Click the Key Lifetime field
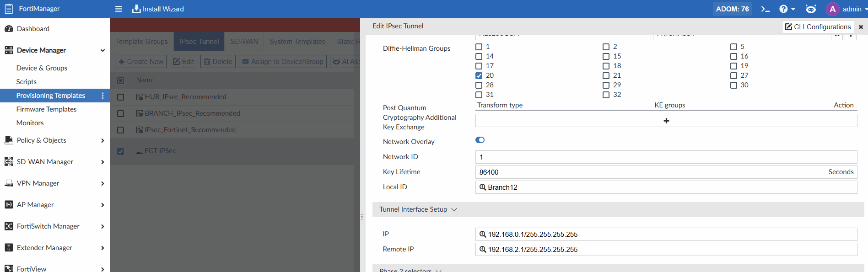The height and width of the screenshot is (272, 868). coord(666,172)
